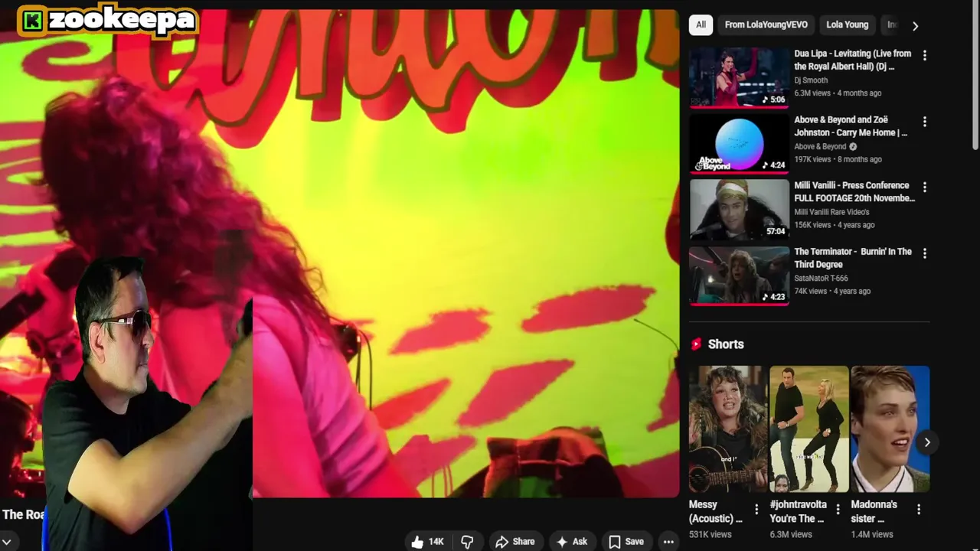
Task: Open Dua Lipa Levitating video title
Action: coord(852,60)
